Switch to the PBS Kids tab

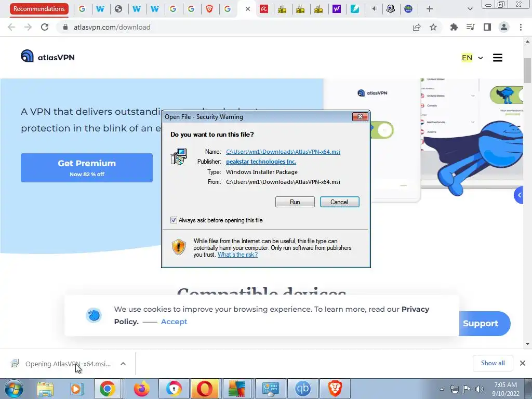408,9
